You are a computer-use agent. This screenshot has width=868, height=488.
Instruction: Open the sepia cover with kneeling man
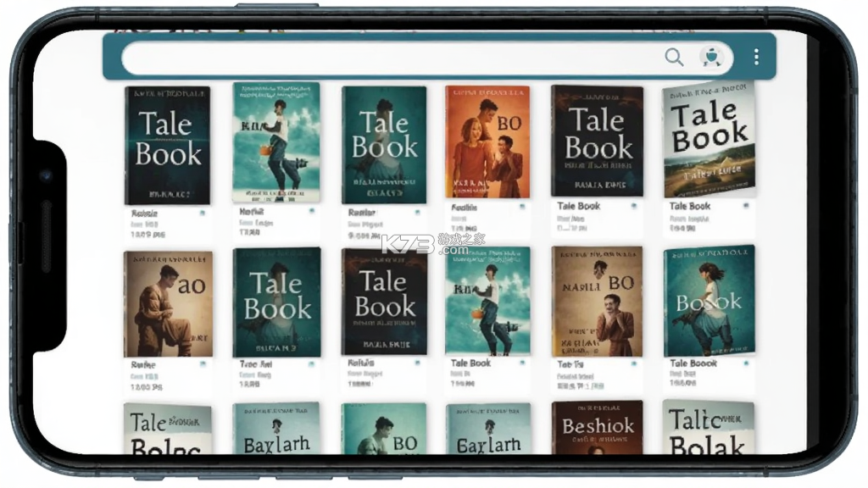[169, 304]
